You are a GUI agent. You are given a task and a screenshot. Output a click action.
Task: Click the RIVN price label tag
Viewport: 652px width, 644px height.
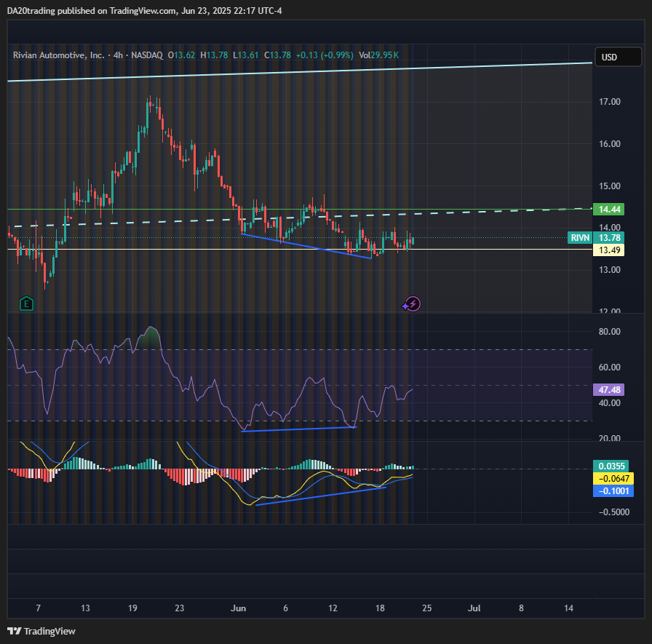[x=580, y=238]
